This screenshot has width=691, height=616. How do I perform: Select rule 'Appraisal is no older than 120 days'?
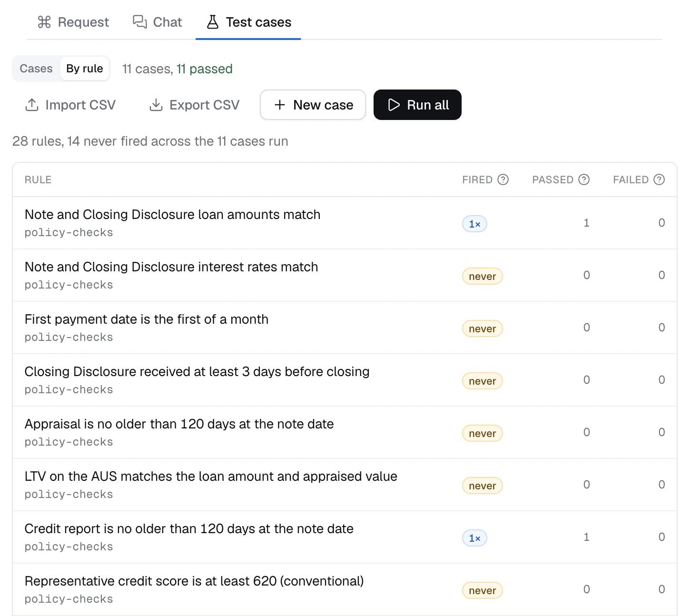click(345, 432)
